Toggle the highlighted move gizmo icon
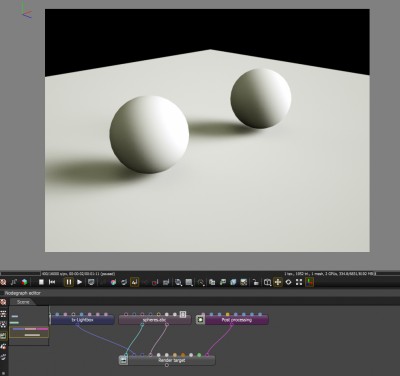400x376 pixels. point(277,282)
